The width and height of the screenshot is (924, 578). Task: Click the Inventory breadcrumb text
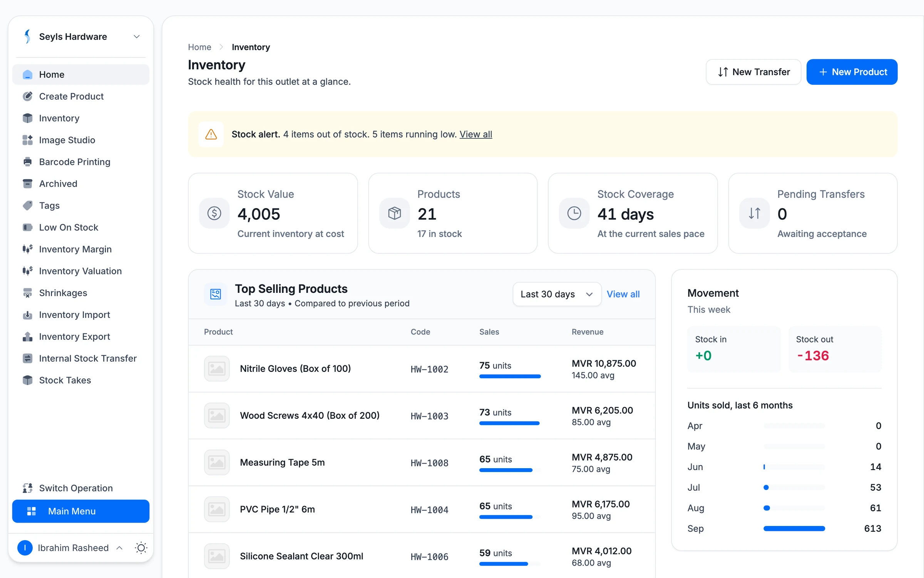pyautogui.click(x=251, y=47)
